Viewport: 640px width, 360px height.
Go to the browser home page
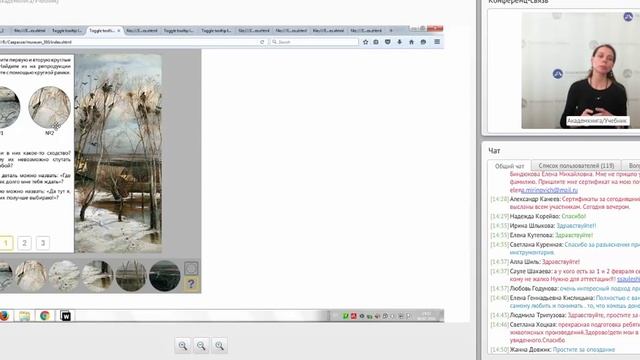pyautogui.click(x=411, y=42)
